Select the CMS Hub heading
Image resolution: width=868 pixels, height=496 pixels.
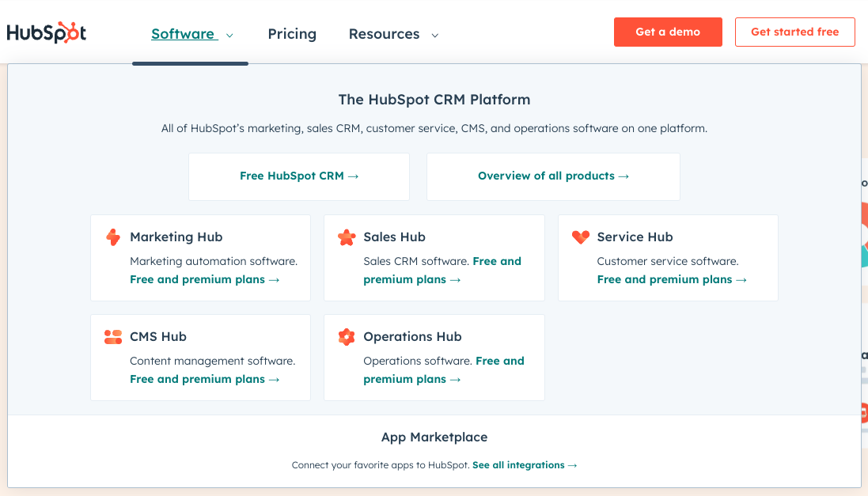tap(157, 336)
